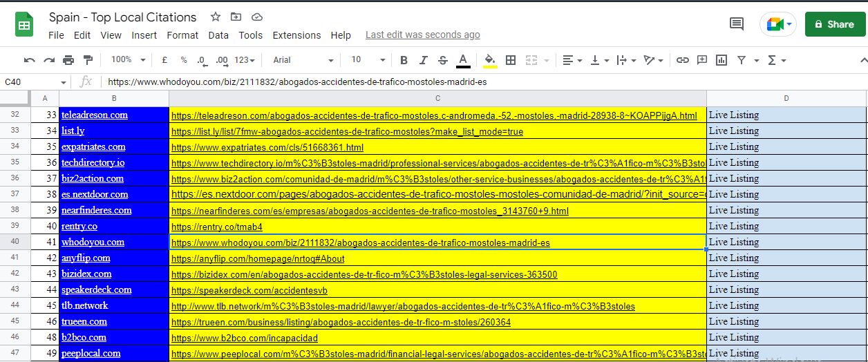Click the green Share button
868x362 pixels.
[x=834, y=24]
